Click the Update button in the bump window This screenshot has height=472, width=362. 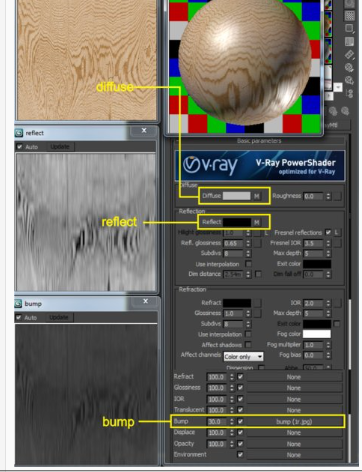pyautogui.click(x=59, y=317)
